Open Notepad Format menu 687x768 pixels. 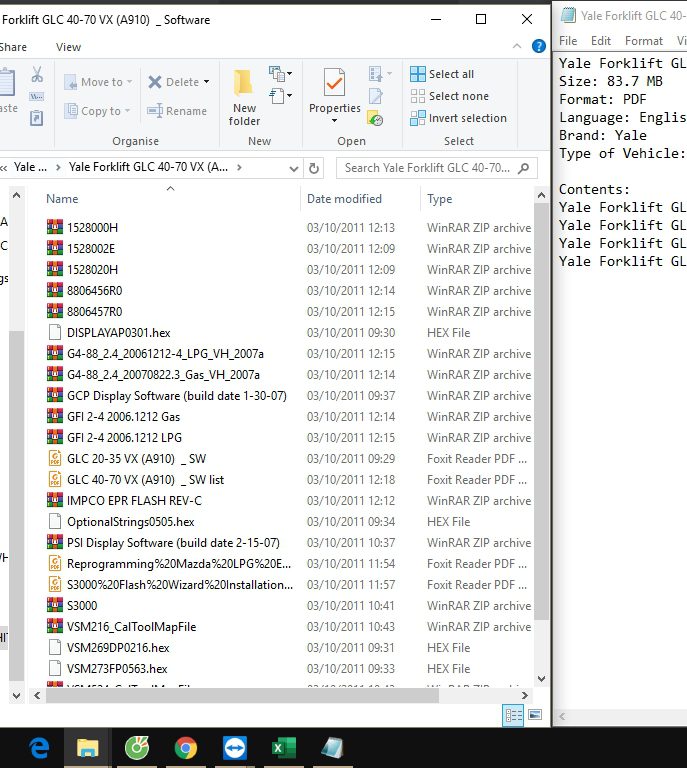click(x=643, y=41)
